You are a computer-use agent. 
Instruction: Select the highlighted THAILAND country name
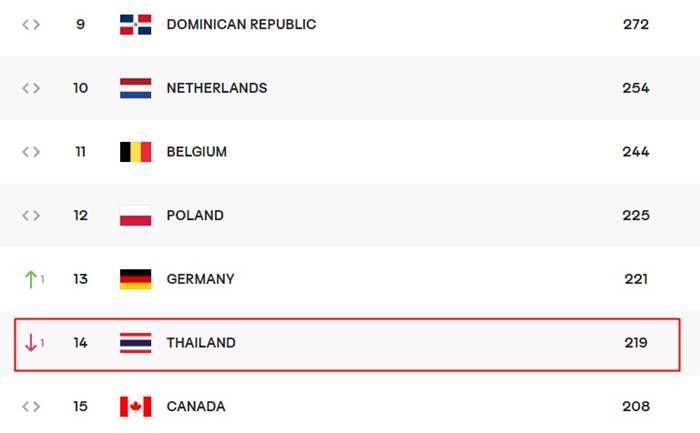201,343
